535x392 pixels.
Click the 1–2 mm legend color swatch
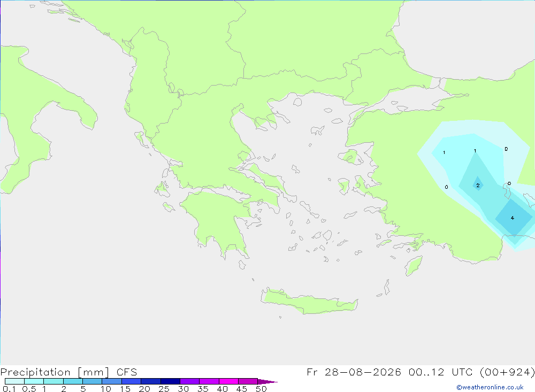point(53,381)
